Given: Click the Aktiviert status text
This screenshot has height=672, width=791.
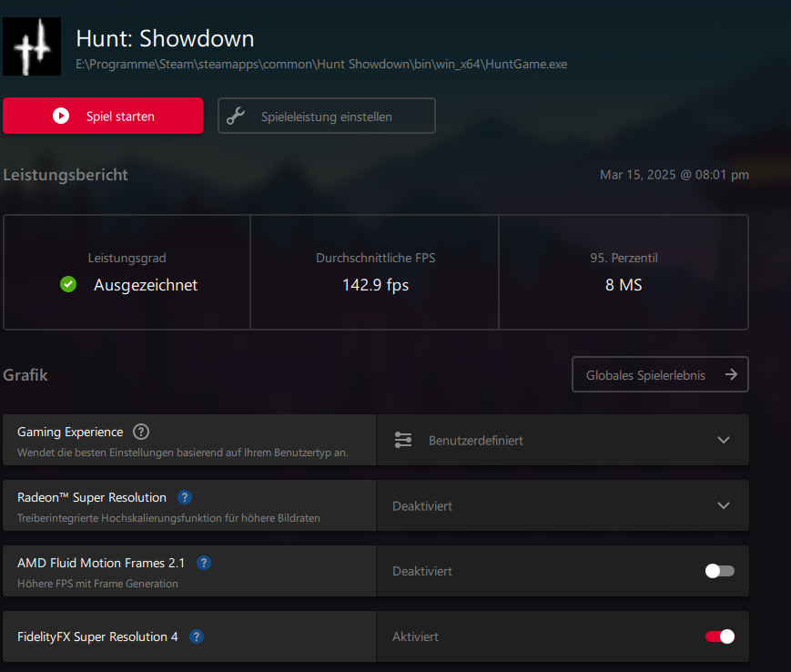Looking at the screenshot, I should pos(415,636).
